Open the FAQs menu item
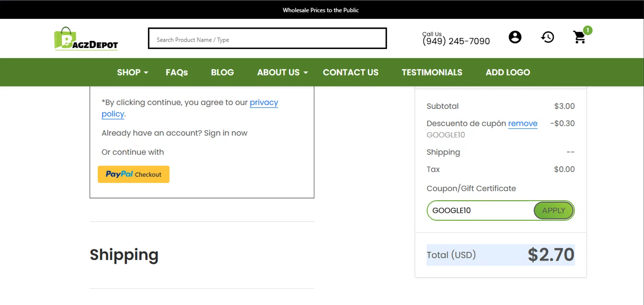644x305 pixels. pyautogui.click(x=176, y=72)
